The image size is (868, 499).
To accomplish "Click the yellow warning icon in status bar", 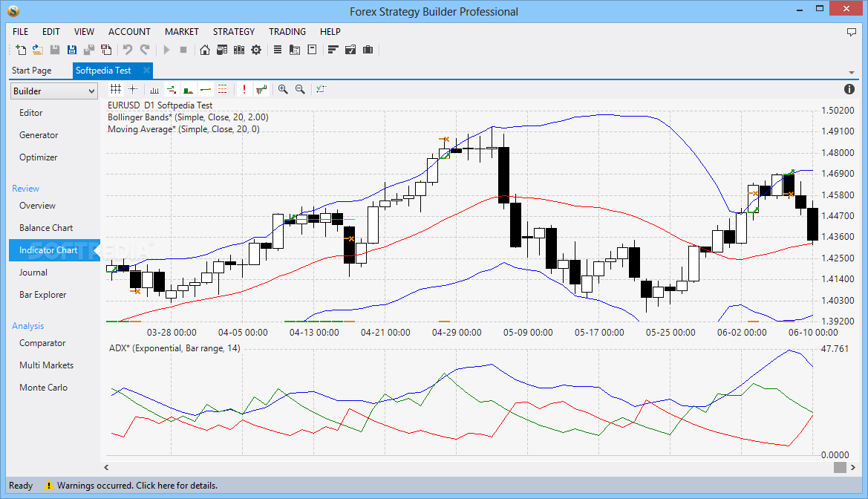I will (x=49, y=486).
